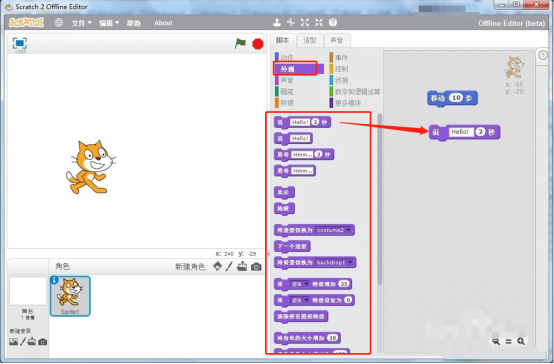The height and width of the screenshot is (364, 554).
Task: Switch to the 脚本 tab
Action: pyautogui.click(x=283, y=40)
